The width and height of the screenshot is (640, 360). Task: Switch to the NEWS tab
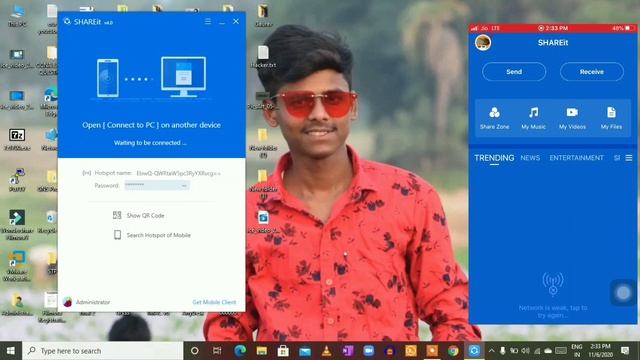[530, 158]
